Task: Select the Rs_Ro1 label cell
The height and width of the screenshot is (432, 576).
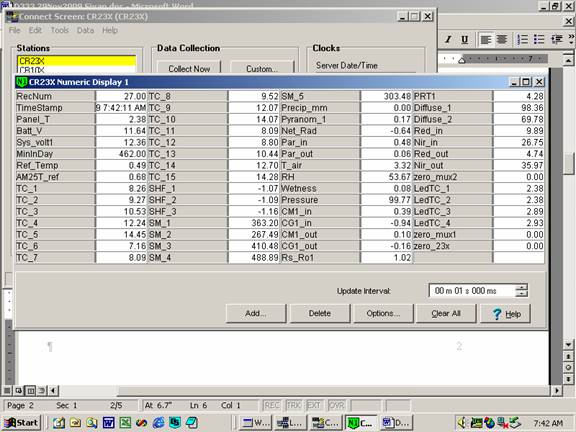Action: click(320, 258)
